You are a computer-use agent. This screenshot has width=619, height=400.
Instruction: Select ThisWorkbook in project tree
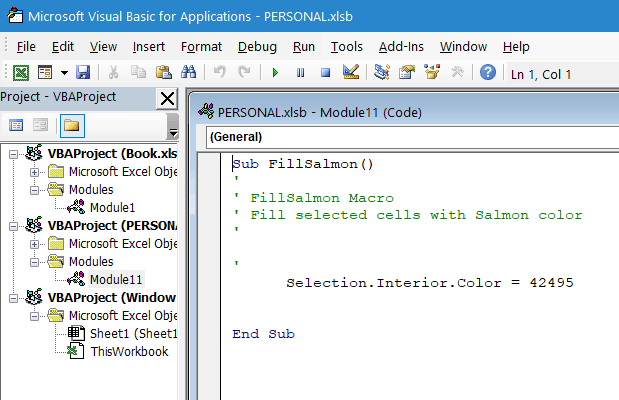[129, 352]
